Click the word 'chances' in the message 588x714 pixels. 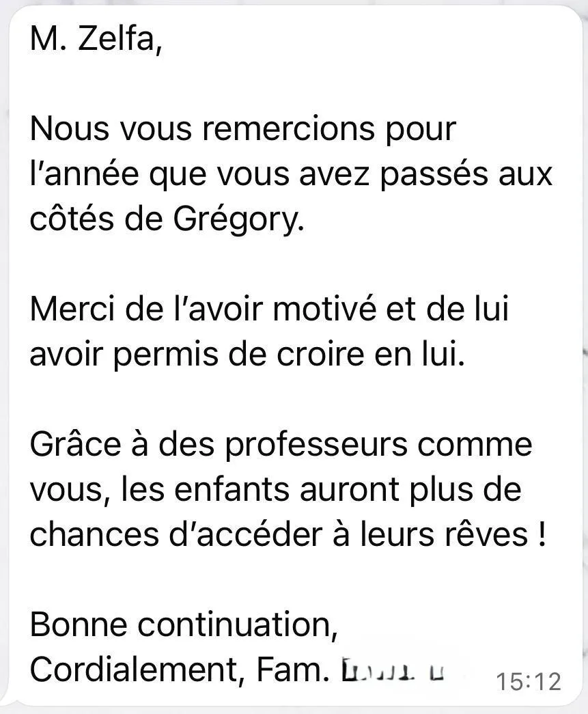coord(94,534)
